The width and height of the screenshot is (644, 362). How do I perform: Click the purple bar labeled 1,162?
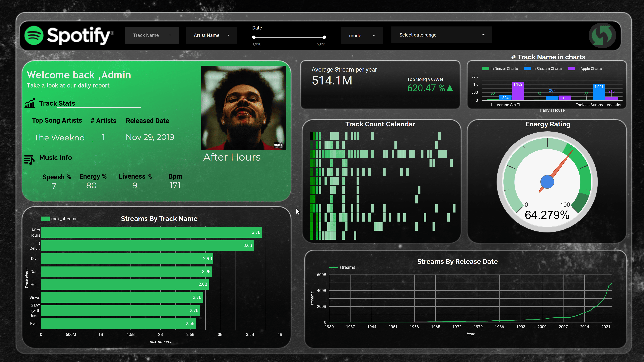coord(518,91)
